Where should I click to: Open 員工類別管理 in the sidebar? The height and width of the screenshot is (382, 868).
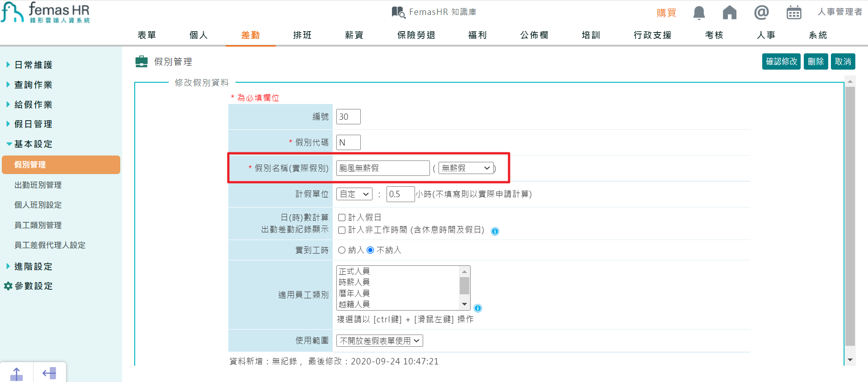[38, 225]
